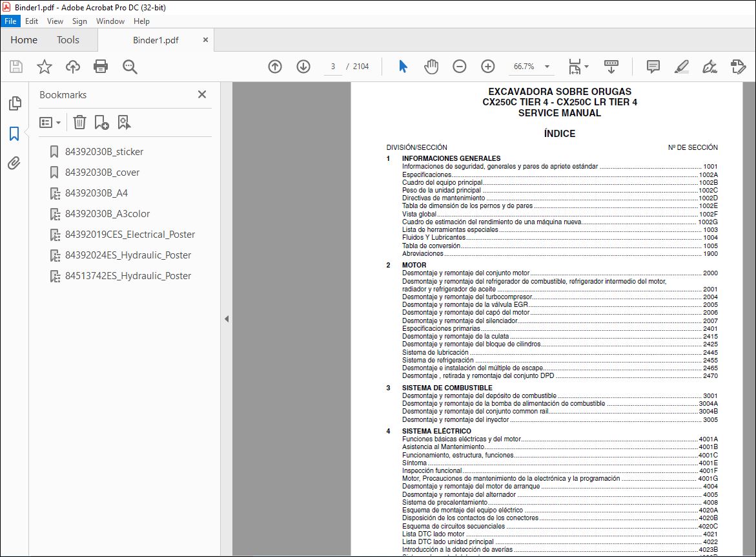The image size is (756, 557).
Task: Open bookmarks options menu
Action: tap(50, 122)
